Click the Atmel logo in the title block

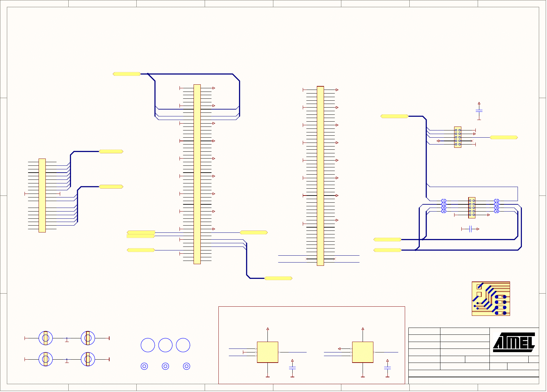[x=514, y=342]
